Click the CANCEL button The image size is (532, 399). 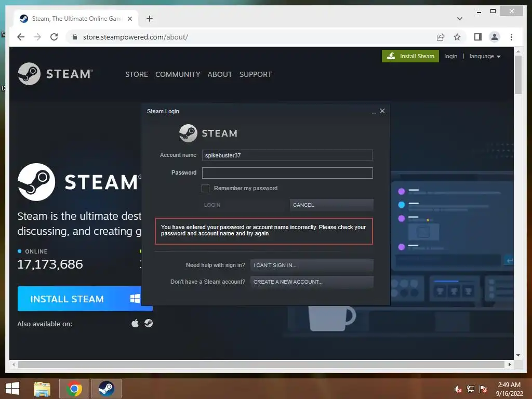pyautogui.click(x=331, y=205)
